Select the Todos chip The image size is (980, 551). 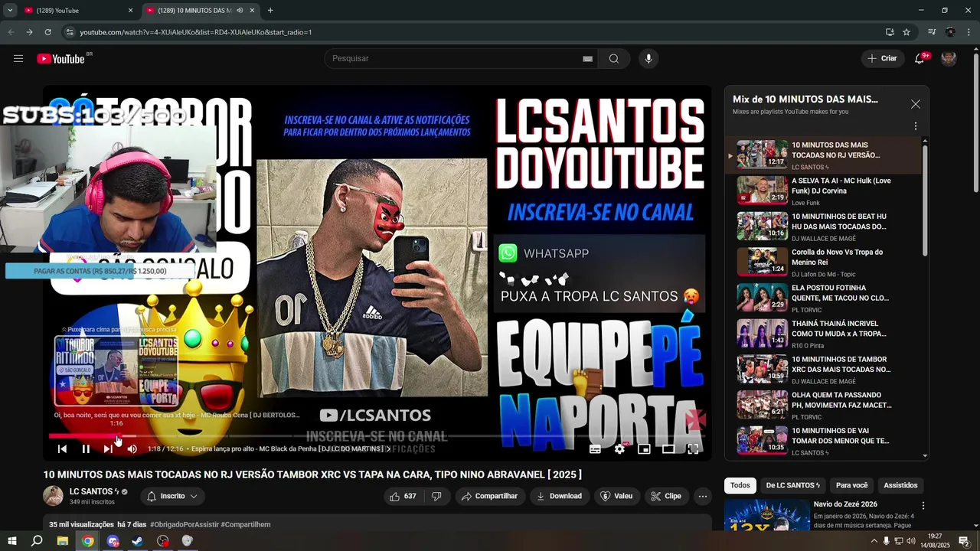point(740,485)
